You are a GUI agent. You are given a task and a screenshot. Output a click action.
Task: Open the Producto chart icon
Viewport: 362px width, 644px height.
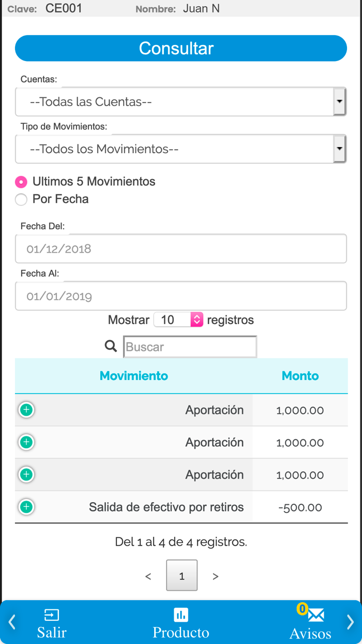tap(180, 615)
